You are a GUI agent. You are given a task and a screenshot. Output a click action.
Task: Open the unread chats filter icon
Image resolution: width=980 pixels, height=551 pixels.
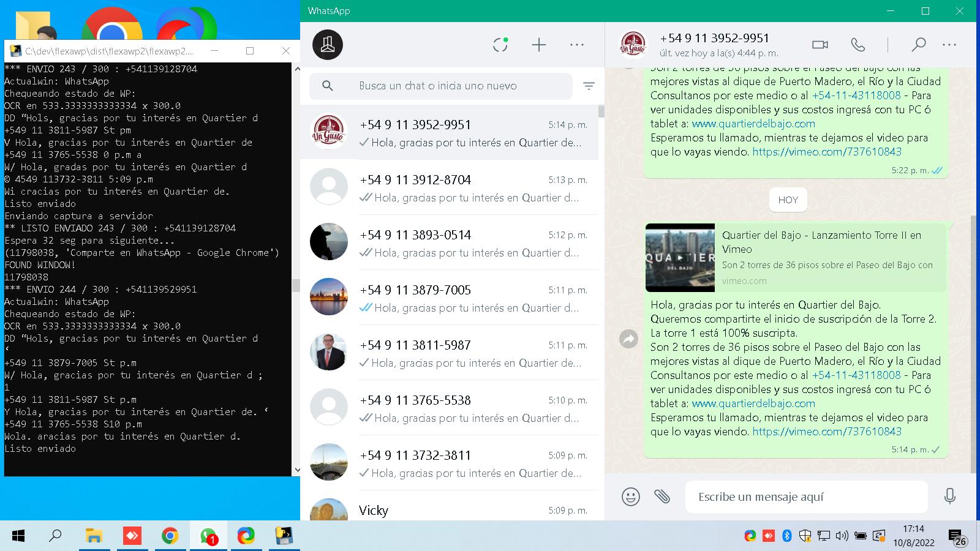589,86
